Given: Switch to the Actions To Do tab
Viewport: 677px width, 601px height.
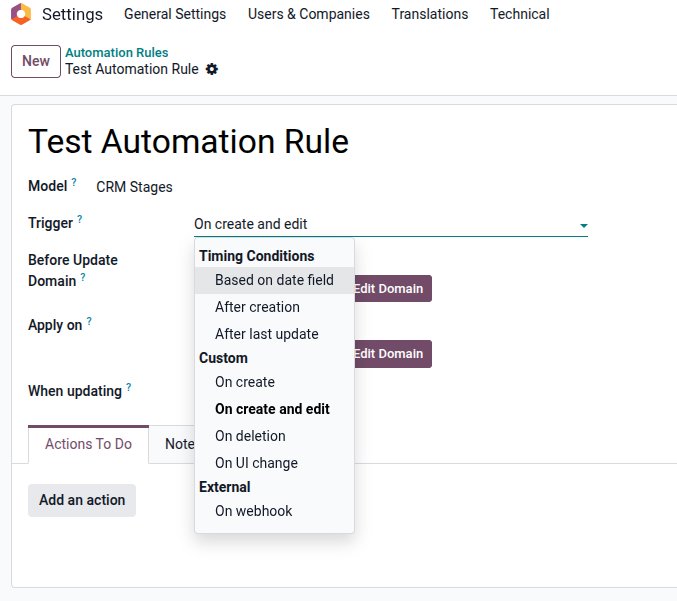Looking at the screenshot, I should [88, 444].
